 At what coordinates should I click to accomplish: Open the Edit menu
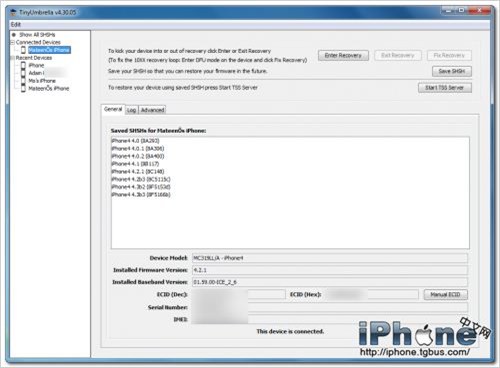[16, 24]
